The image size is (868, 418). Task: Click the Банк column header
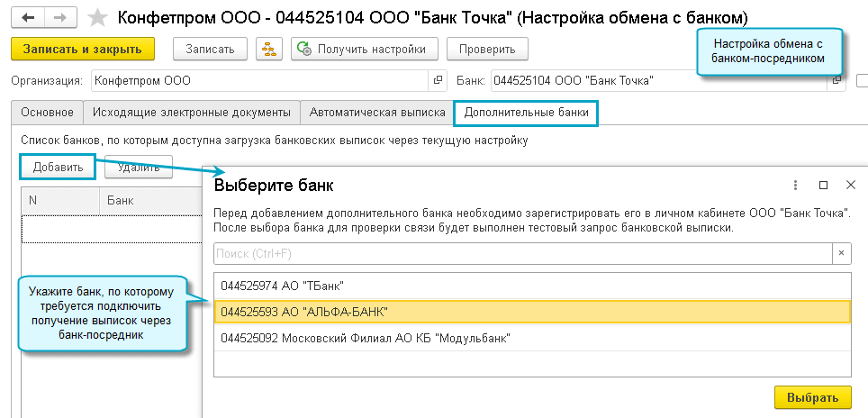click(x=150, y=201)
